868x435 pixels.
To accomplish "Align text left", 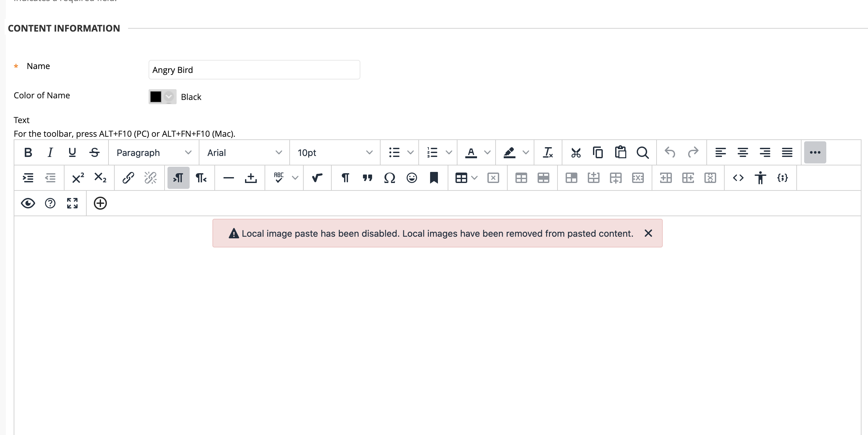I will tap(720, 152).
